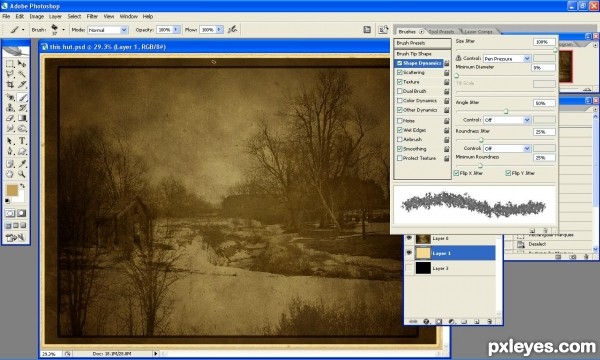Swap foreground and background colors
The width and height of the screenshot is (600, 360).
coord(23,186)
